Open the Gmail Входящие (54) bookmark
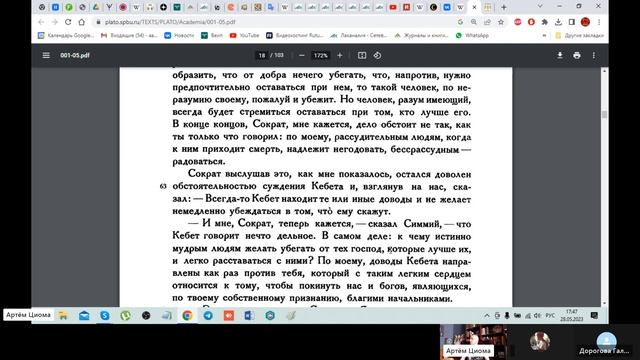The height and width of the screenshot is (360, 640). click(x=129, y=36)
